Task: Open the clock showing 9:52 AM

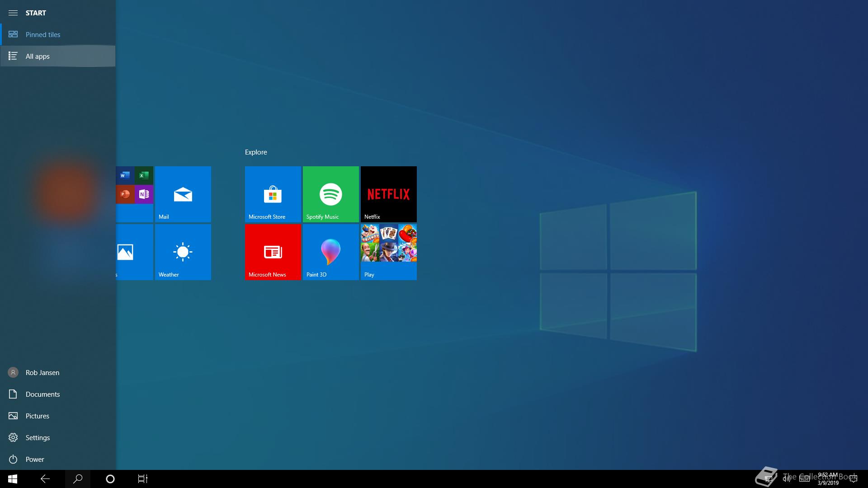Action: tap(828, 479)
